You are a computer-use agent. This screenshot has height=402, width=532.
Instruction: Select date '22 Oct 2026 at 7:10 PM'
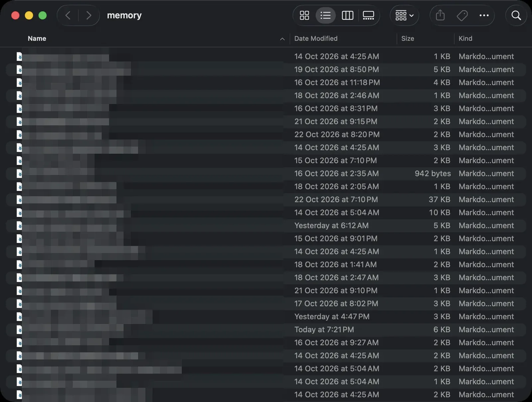(336, 200)
